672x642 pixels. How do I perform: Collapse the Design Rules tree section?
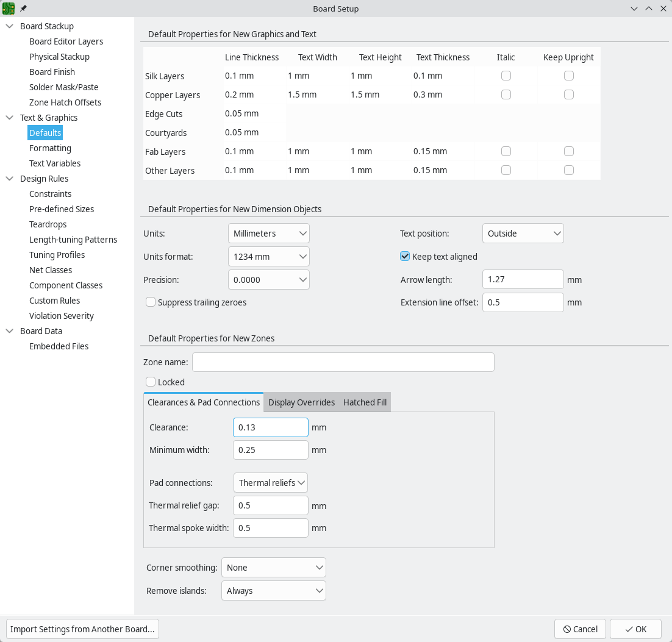(9, 178)
